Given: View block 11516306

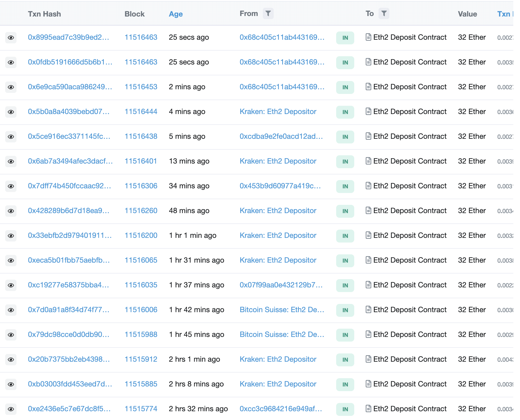Looking at the screenshot, I should pyautogui.click(x=141, y=186).
